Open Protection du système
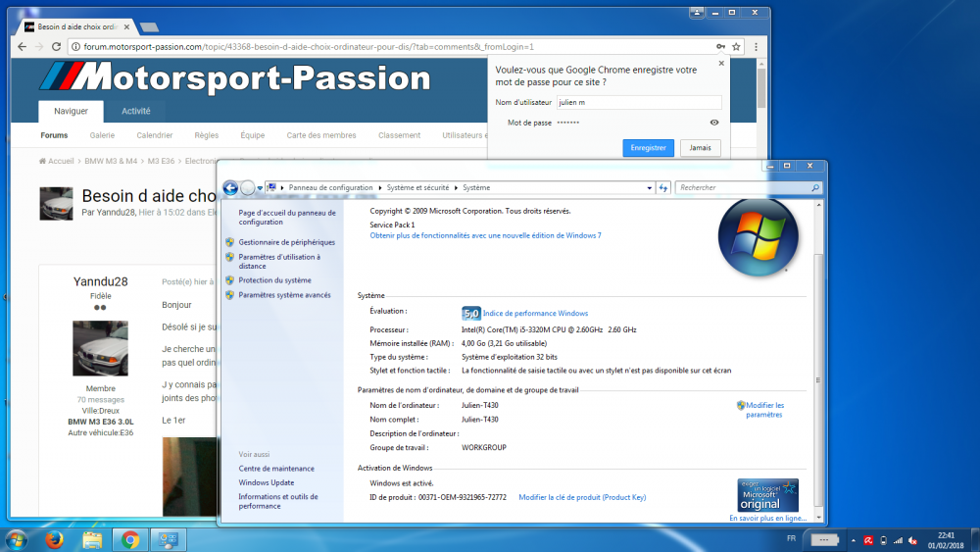Image resolution: width=980 pixels, height=552 pixels. click(x=274, y=280)
